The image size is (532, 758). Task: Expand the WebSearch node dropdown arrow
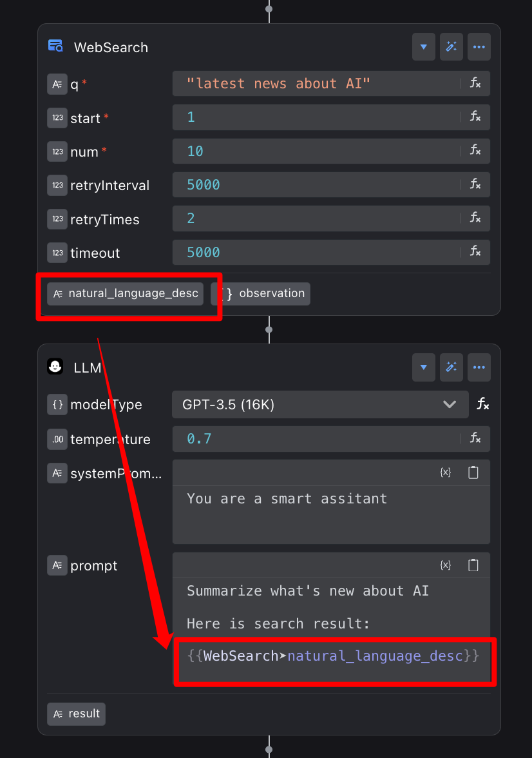(x=424, y=47)
